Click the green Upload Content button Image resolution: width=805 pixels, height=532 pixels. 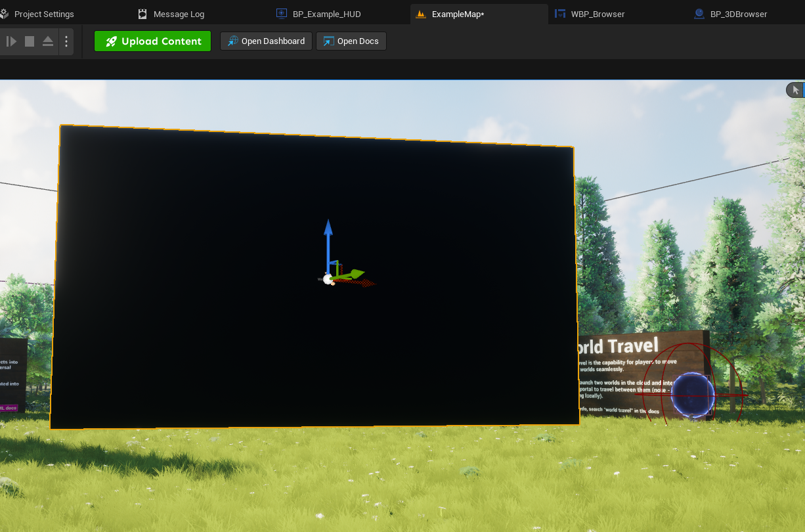point(152,41)
